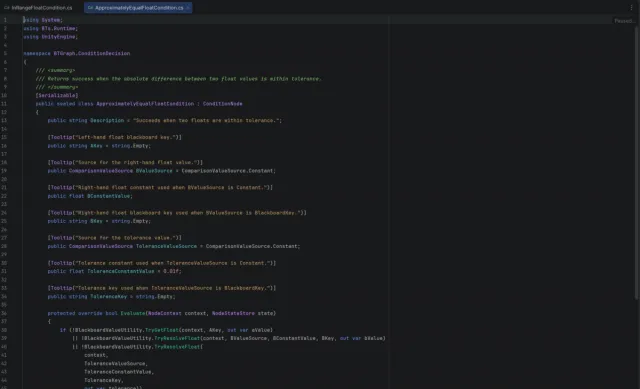Image resolution: width=640 pixels, height=389 pixels.
Task: Click the 'Evaluate' method name
Action: (x=133, y=313)
